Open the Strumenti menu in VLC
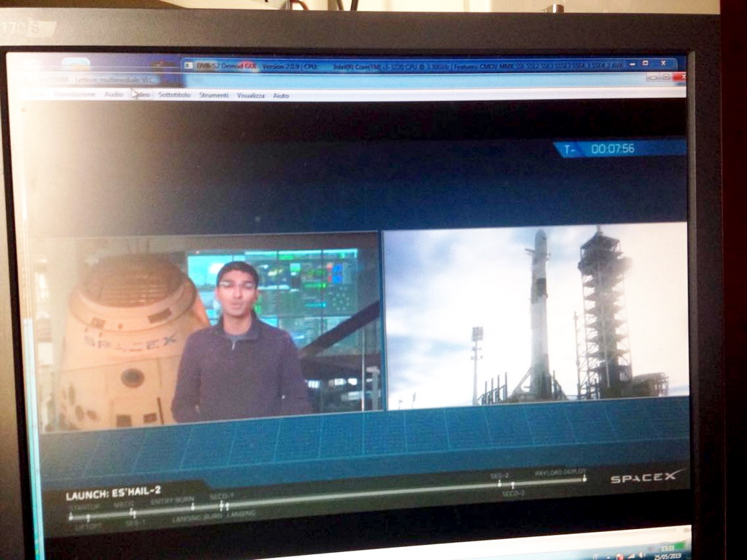The height and width of the screenshot is (560, 747). point(214,95)
